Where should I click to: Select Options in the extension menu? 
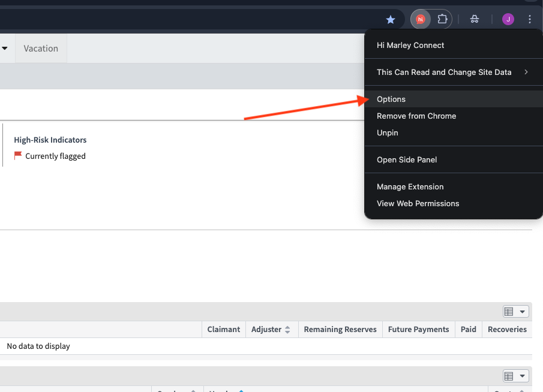(391, 99)
